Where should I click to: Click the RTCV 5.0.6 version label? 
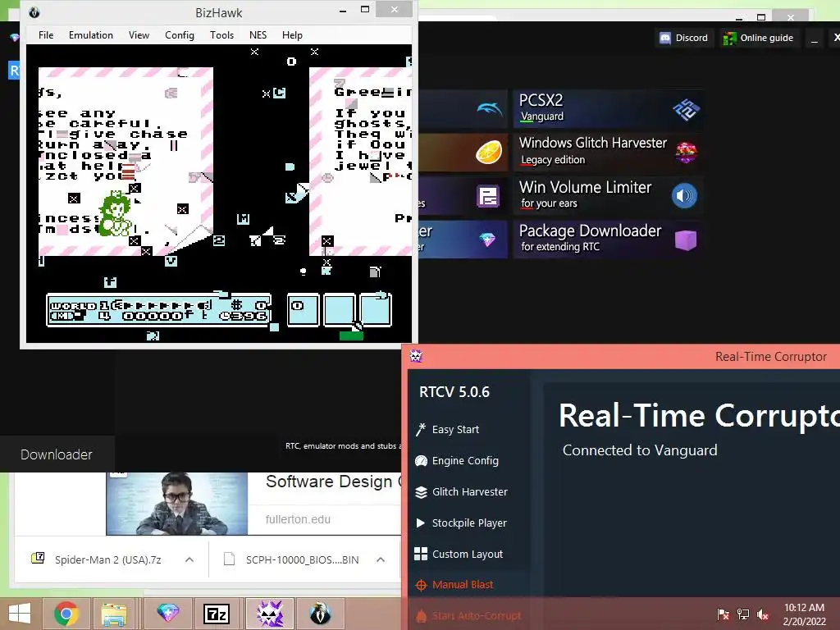(x=454, y=392)
